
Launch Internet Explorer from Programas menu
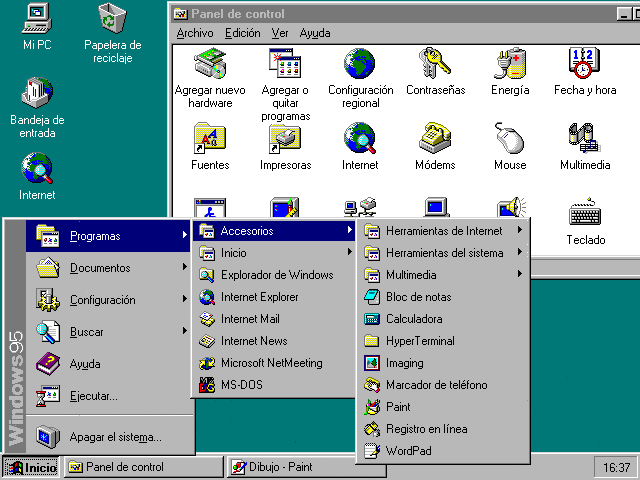click(274, 297)
